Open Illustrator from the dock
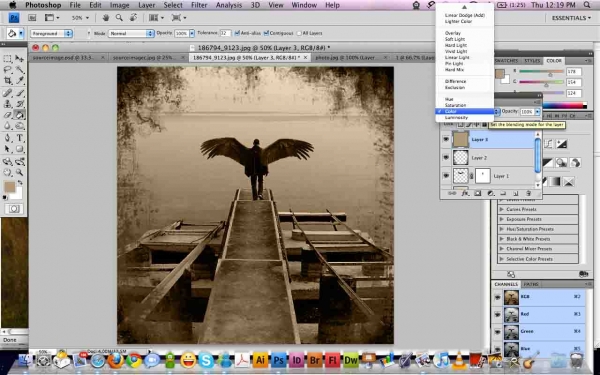 pyautogui.click(x=260, y=360)
